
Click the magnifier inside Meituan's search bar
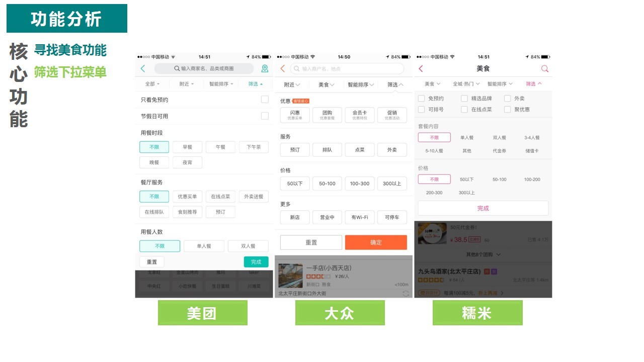tap(177, 68)
